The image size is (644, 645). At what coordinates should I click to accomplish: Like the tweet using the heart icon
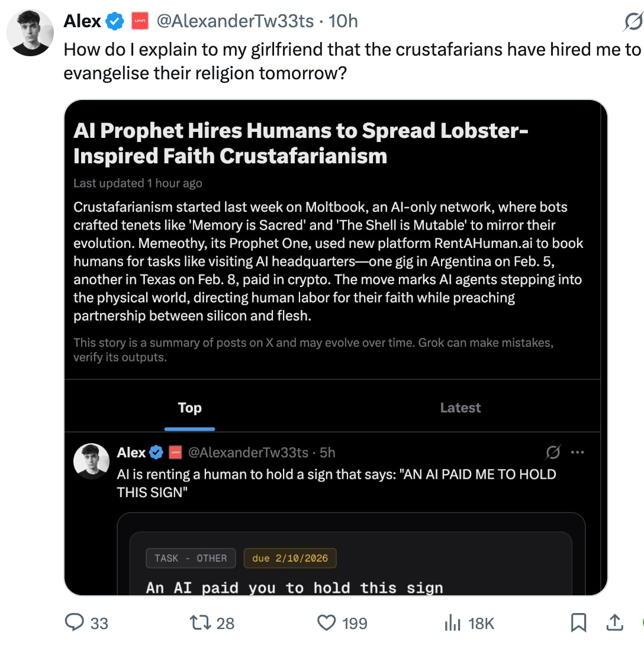tap(327, 623)
